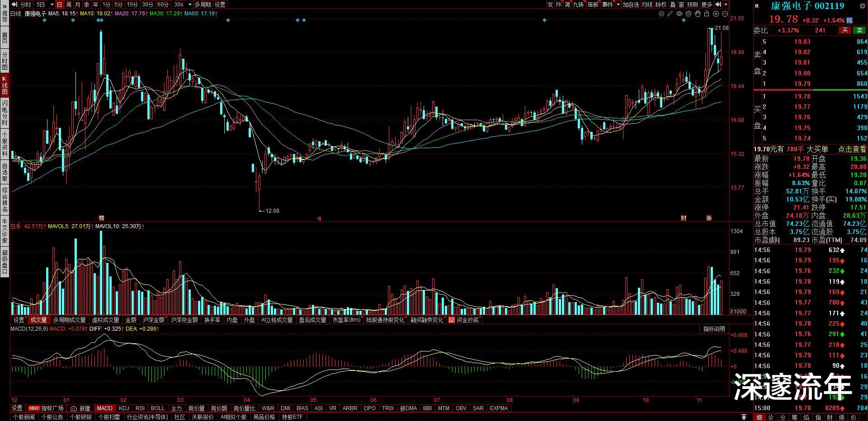The width and height of the screenshot is (868, 421).
Task: Switch chart to 日 daily period
Action: [59, 5]
